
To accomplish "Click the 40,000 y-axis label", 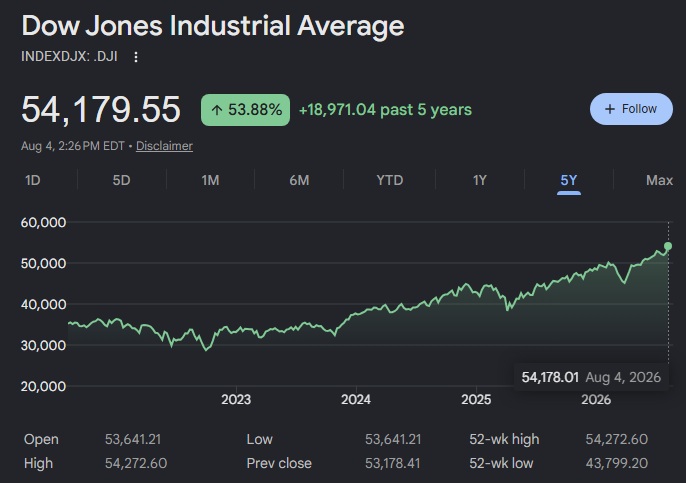I will [x=43, y=304].
